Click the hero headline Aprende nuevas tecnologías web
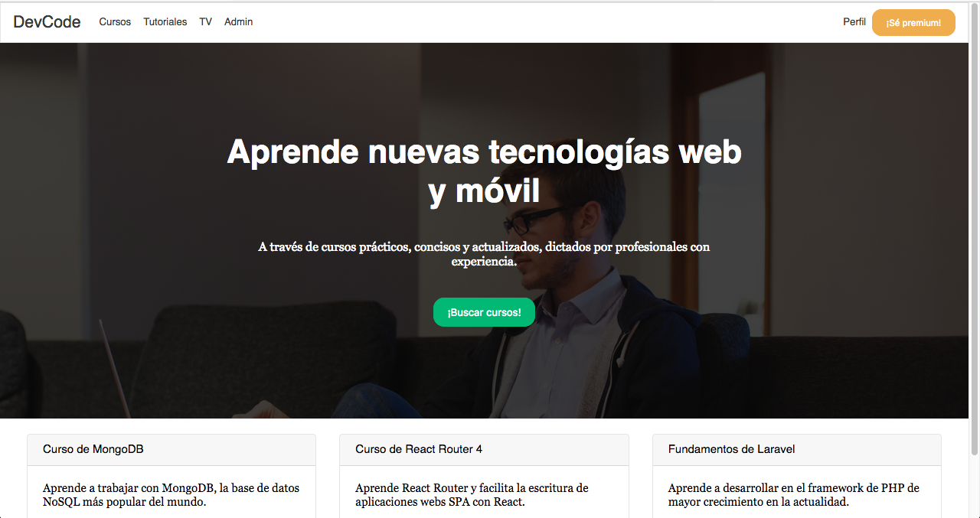 click(484, 171)
